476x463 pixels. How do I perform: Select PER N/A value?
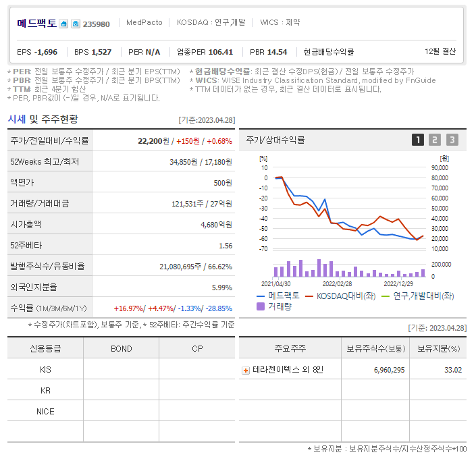click(x=153, y=52)
